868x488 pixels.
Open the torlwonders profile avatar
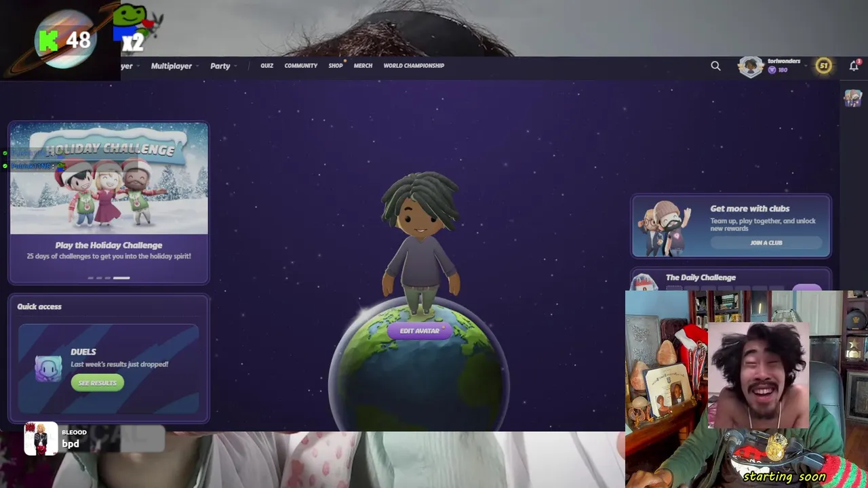pyautogui.click(x=751, y=66)
